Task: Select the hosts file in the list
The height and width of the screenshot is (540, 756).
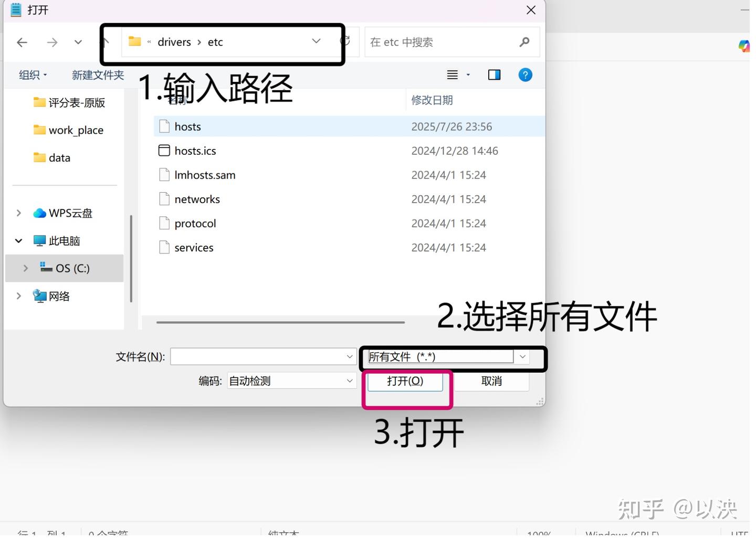Action: click(187, 126)
